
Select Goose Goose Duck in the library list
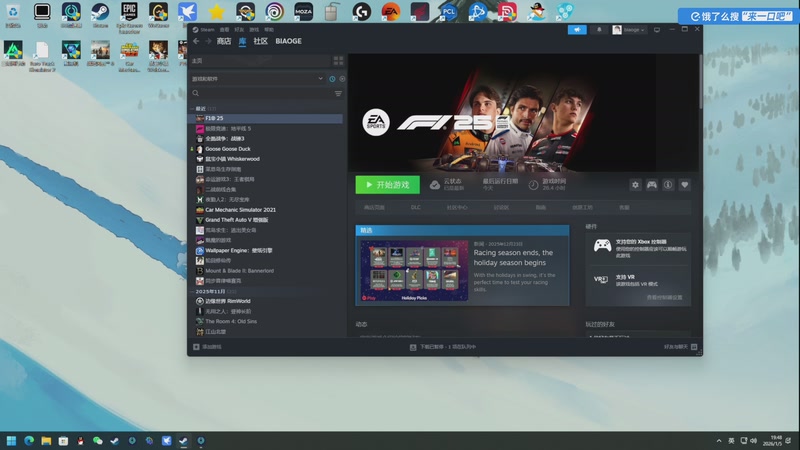266,149
